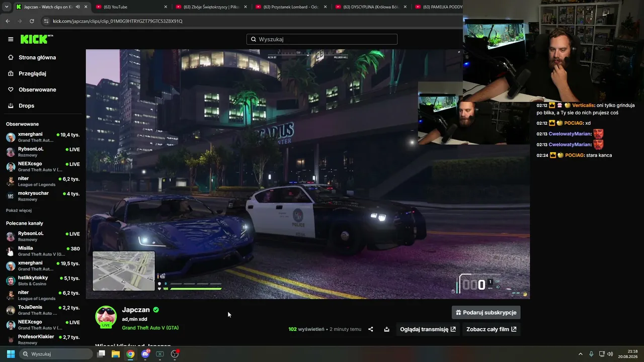Click the microphone tray icon
The image size is (644, 362).
(x=591, y=354)
